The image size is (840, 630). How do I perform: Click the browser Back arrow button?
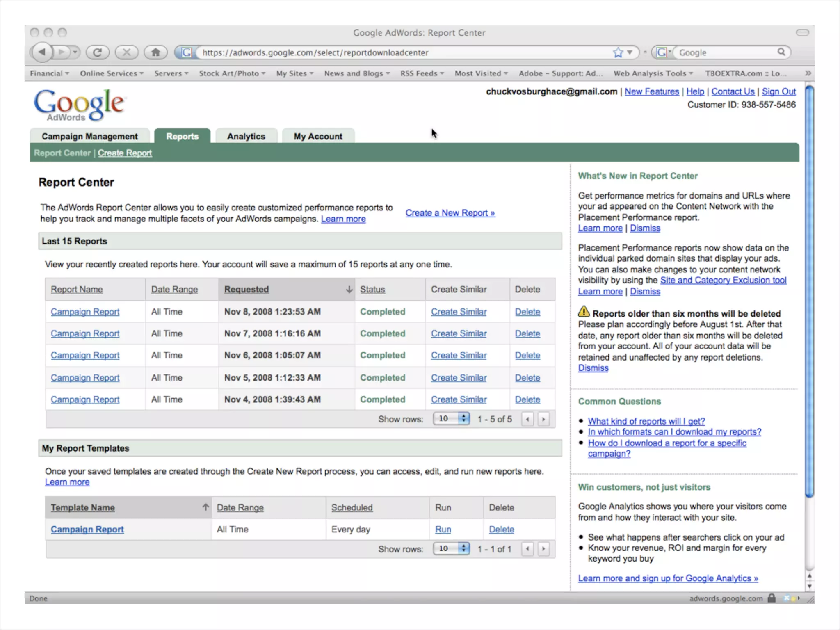tap(42, 52)
